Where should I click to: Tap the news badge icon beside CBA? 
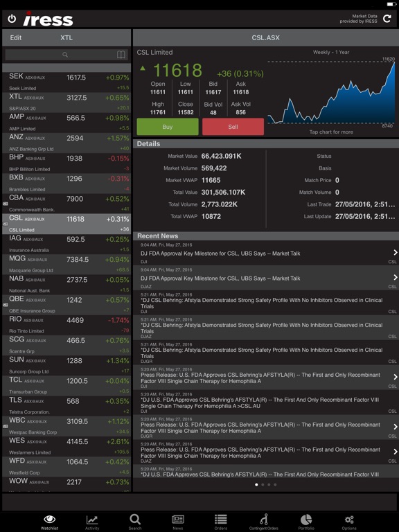[5, 204]
